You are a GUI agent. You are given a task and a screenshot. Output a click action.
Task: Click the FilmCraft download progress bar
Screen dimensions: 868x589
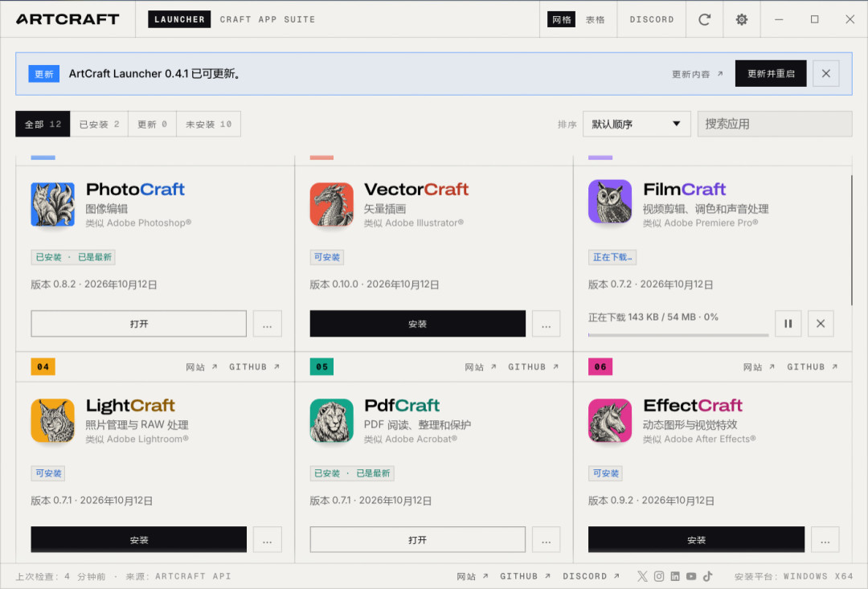pos(678,335)
